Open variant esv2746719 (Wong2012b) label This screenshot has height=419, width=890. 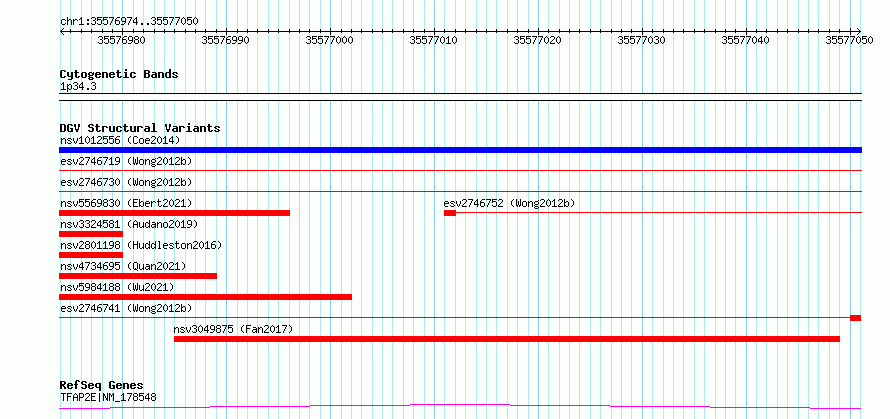tap(126, 161)
